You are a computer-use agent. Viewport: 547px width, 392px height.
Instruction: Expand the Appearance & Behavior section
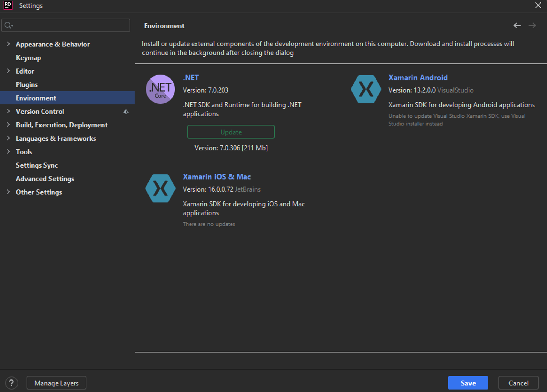(x=9, y=44)
